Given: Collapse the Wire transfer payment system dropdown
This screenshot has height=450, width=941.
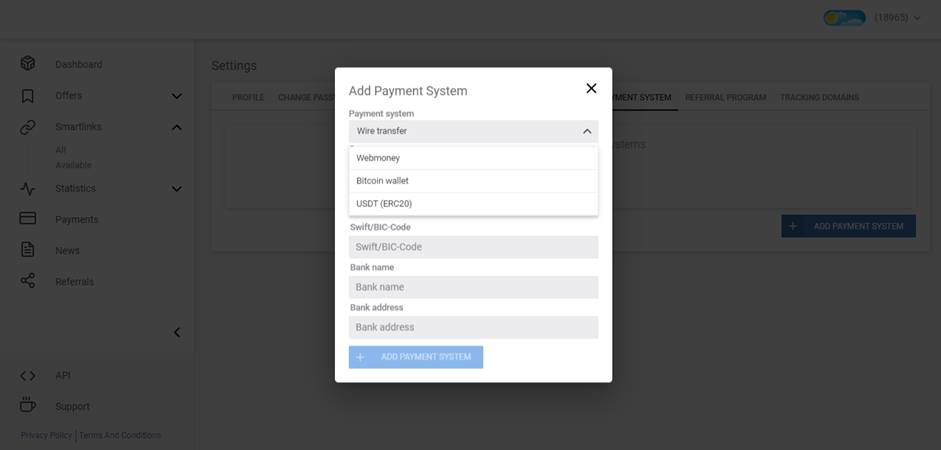Looking at the screenshot, I should click(x=587, y=131).
